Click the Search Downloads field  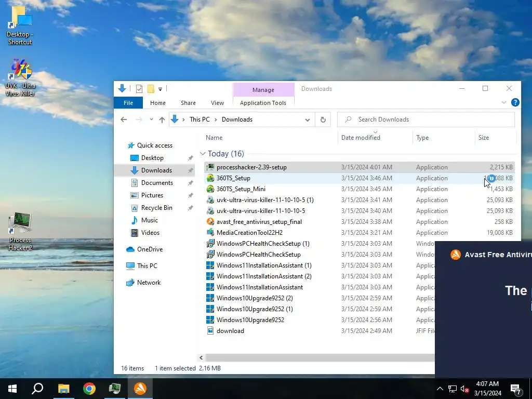426,119
